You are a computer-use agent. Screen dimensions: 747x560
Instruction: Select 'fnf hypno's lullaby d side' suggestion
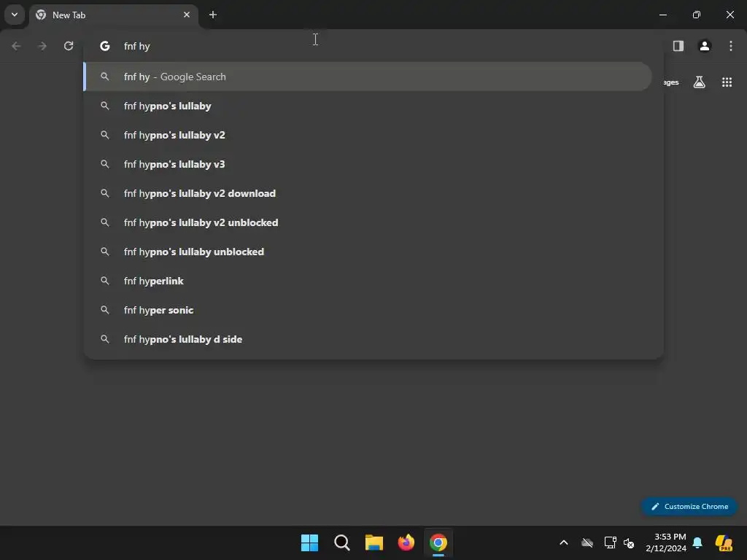[x=368, y=339]
